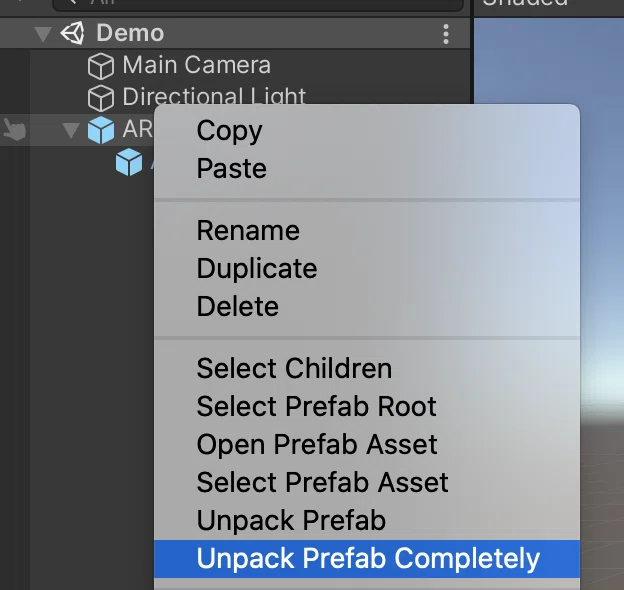Toggle the hand pickability icon beside AR

click(x=14, y=130)
